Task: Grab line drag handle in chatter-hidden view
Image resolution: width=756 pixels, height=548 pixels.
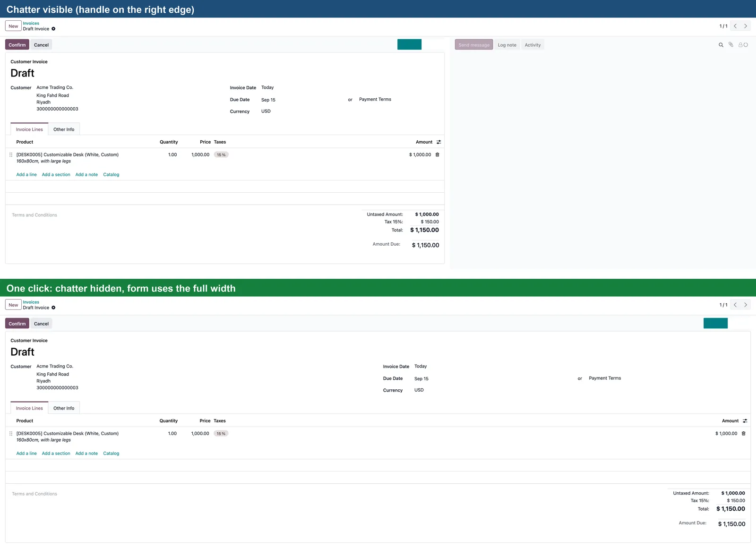Action: pos(11,433)
